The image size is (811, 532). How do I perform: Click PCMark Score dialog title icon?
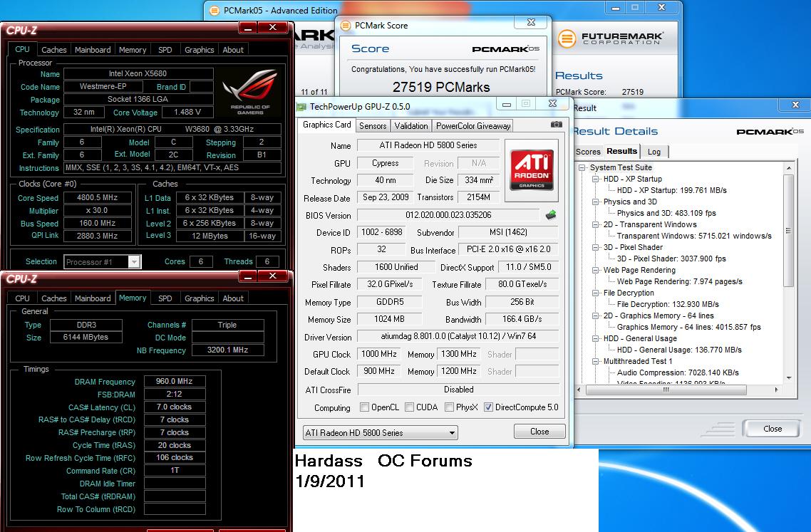tap(346, 26)
